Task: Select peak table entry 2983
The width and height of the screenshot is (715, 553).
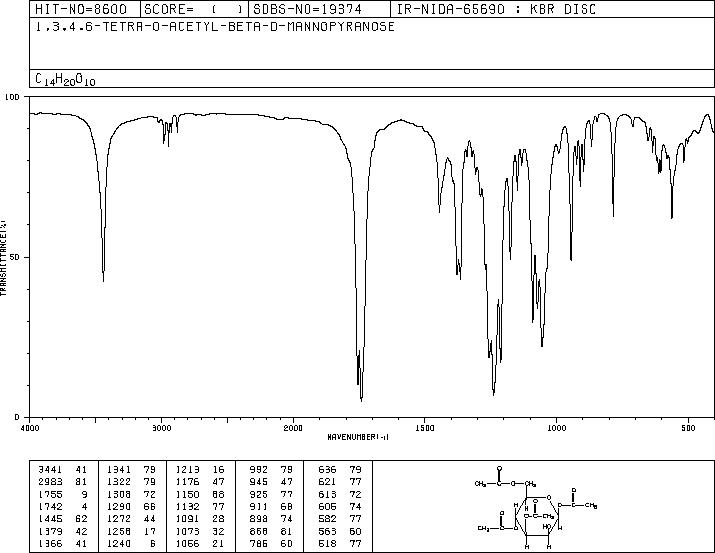Action: click(62, 482)
